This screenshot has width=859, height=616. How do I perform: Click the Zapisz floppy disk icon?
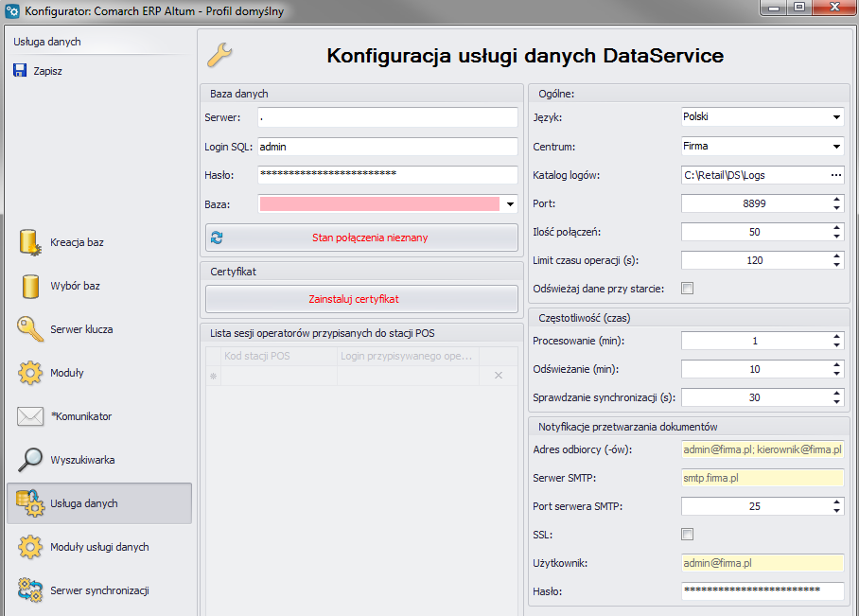[20, 70]
